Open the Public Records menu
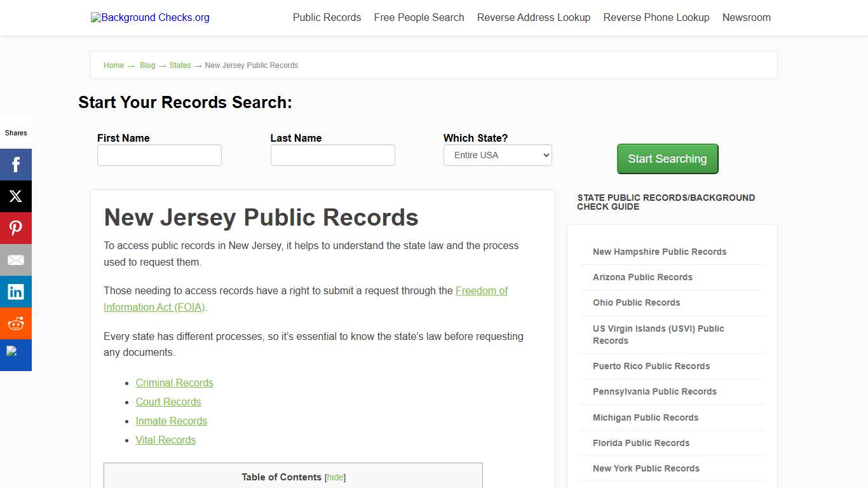The width and height of the screenshot is (868, 488). pos(327,17)
